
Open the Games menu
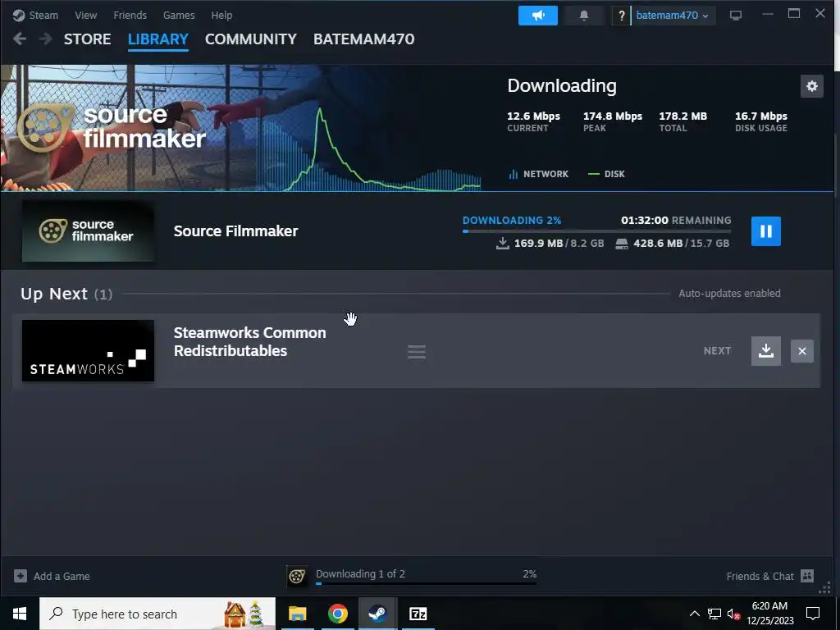(179, 16)
